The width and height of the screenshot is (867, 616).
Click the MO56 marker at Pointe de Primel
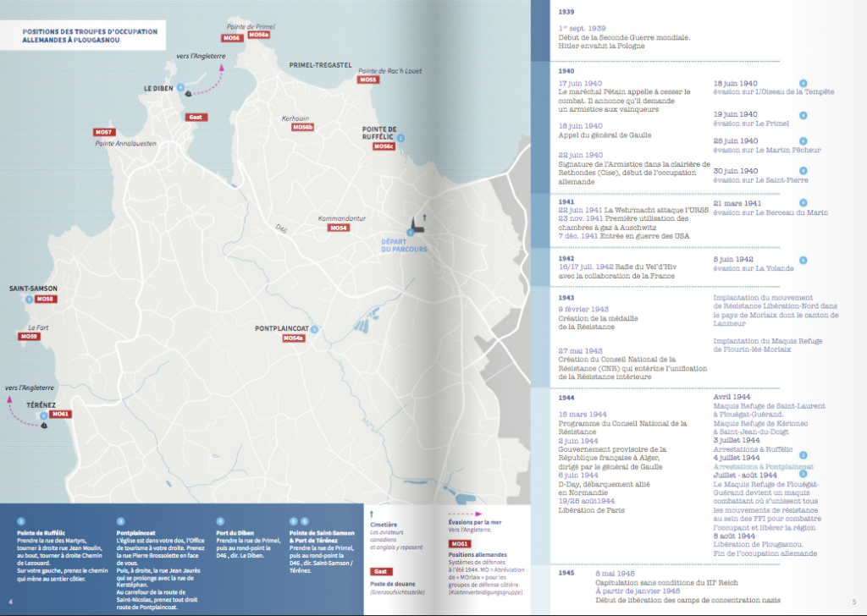click(231, 38)
